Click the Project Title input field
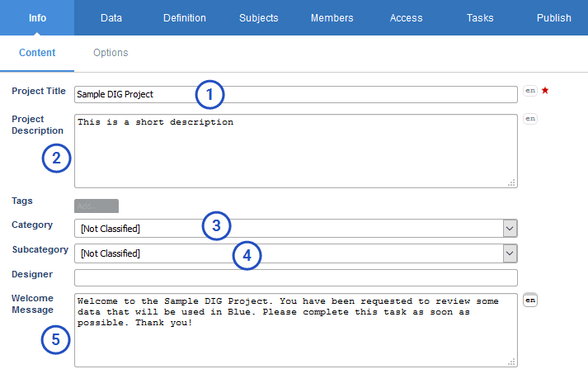588x388 pixels. tap(296, 95)
